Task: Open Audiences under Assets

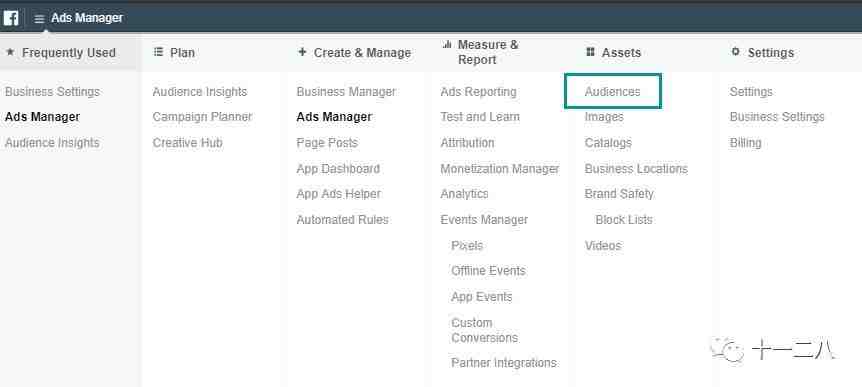Action: pyautogui.click(x=612, y=92)
